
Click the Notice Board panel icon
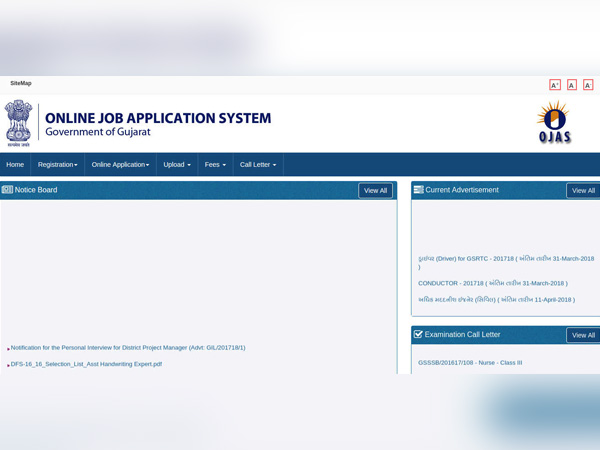7,189
